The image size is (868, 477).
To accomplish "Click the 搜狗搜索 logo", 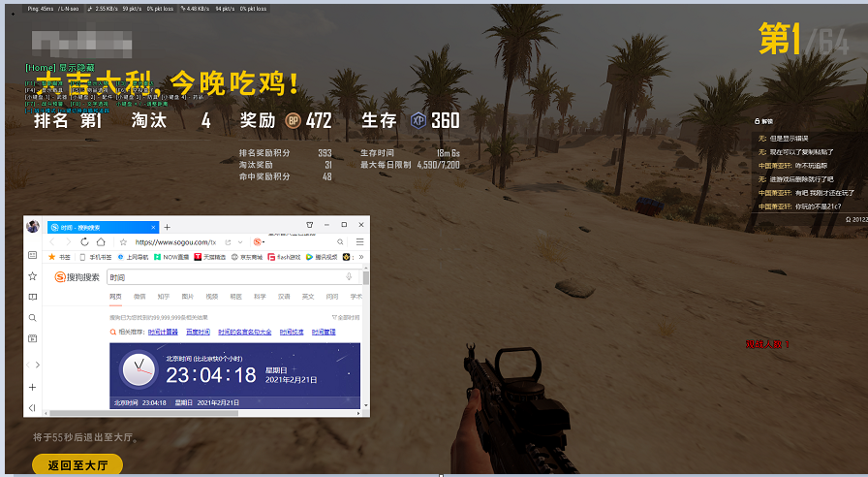I will point(77,277).
